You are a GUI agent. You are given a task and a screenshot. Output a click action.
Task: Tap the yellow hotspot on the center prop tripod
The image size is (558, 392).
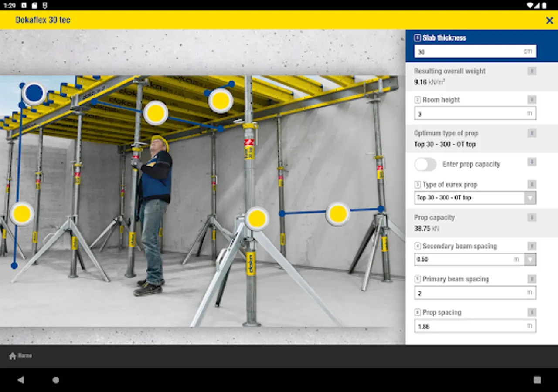pos(257,219)
